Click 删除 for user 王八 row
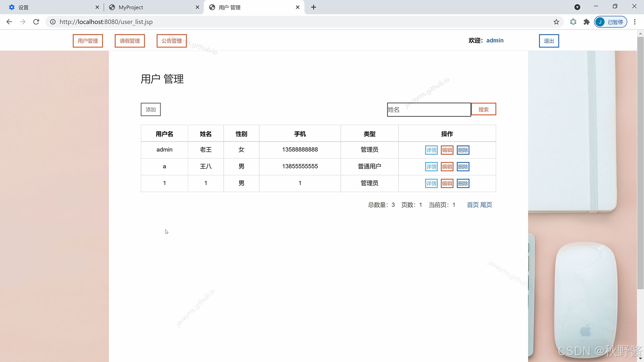 pos(463,167)
